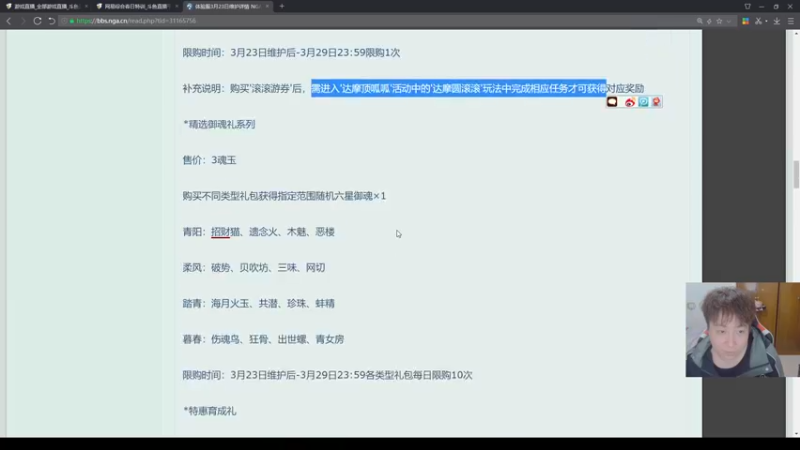Click the first '限购时间' line at top
Screen dimensions: 800x450
(x=291, y=53)
